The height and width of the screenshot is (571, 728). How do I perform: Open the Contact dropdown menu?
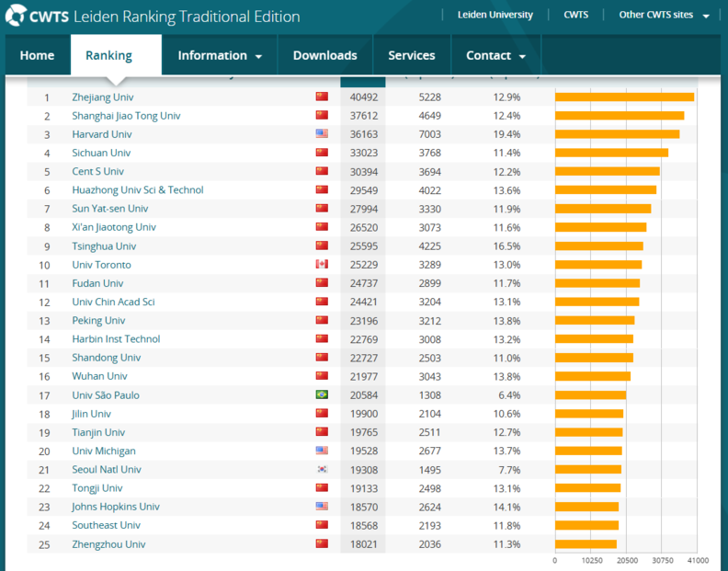pyautogui.click(x=495, y=55)
